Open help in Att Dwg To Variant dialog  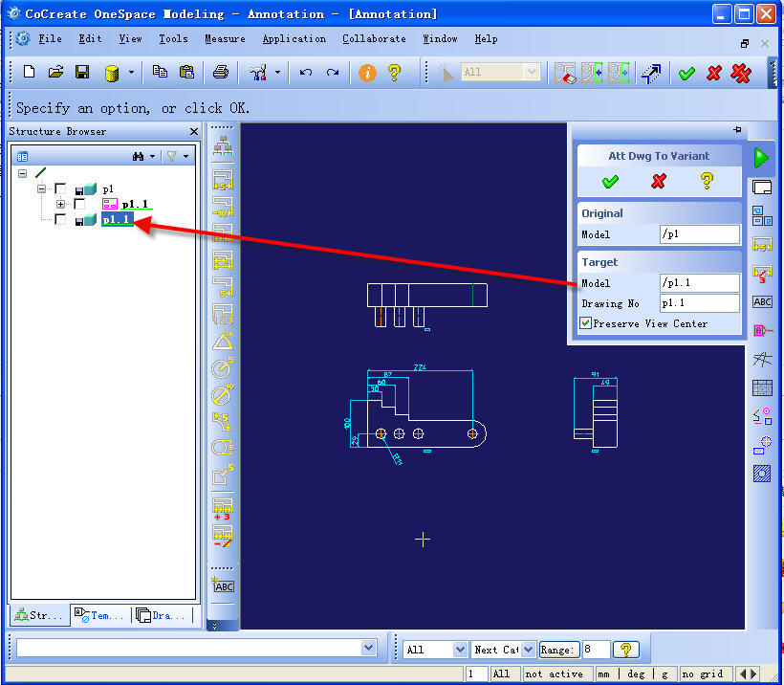(x=707, y=180)
